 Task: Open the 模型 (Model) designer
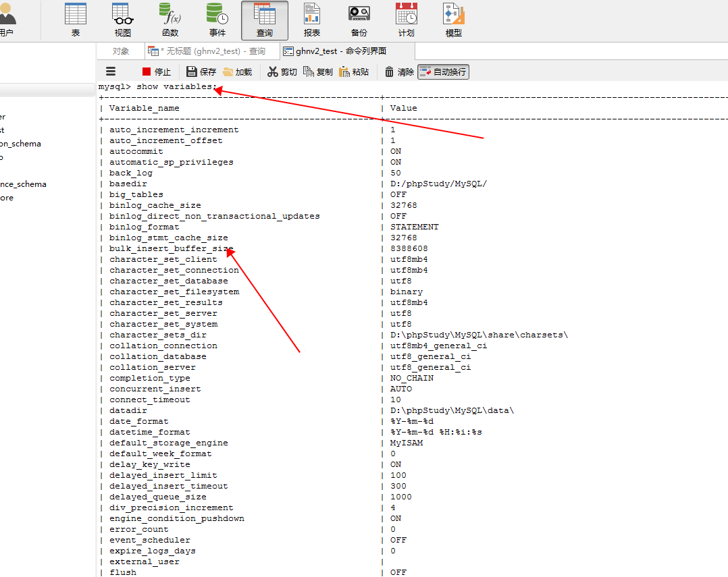coord(453,20)
